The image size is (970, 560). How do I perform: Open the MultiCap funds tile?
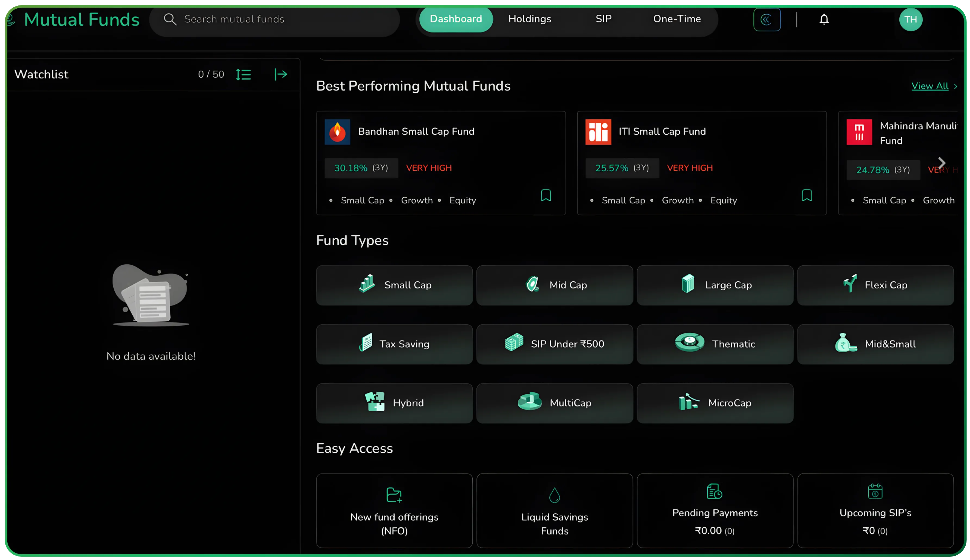(554, 403)
